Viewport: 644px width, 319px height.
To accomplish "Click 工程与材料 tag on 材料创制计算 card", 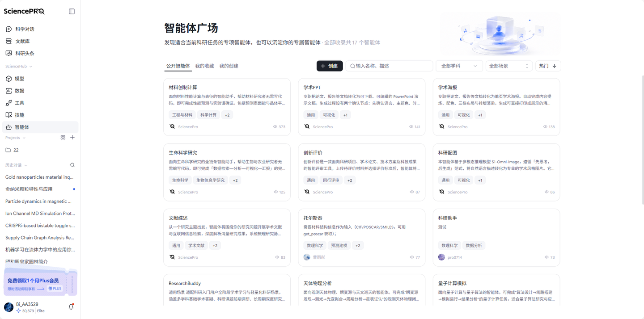I will 182,115.
